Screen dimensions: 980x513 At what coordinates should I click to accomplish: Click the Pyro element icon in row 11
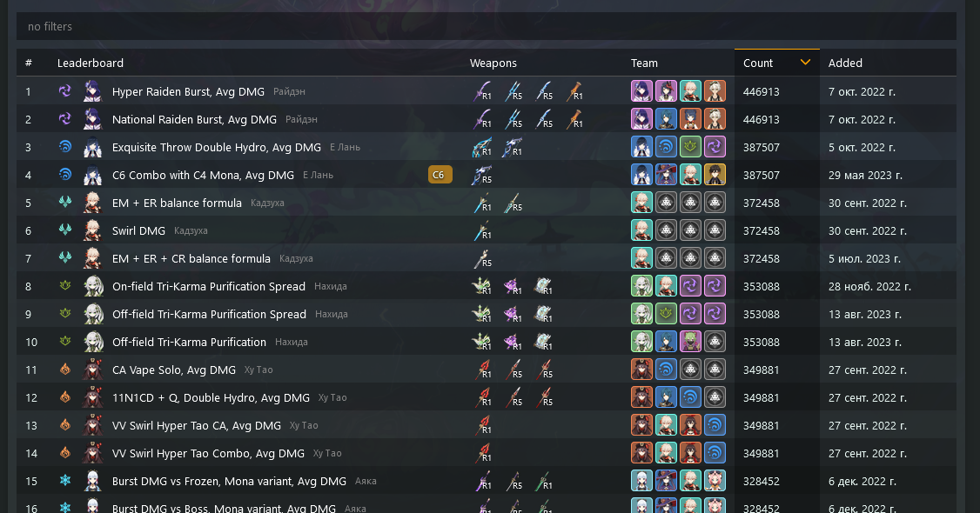coord(65,370)
